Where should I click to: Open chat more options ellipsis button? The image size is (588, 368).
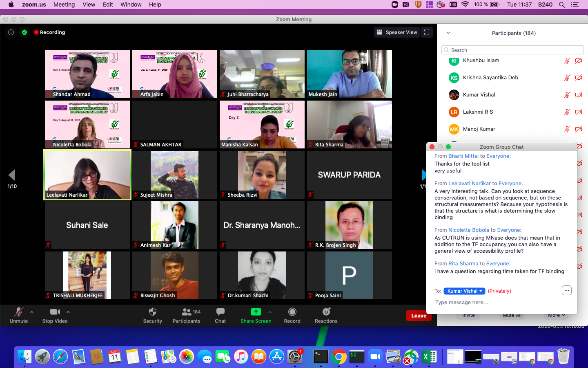pos(566,290)
